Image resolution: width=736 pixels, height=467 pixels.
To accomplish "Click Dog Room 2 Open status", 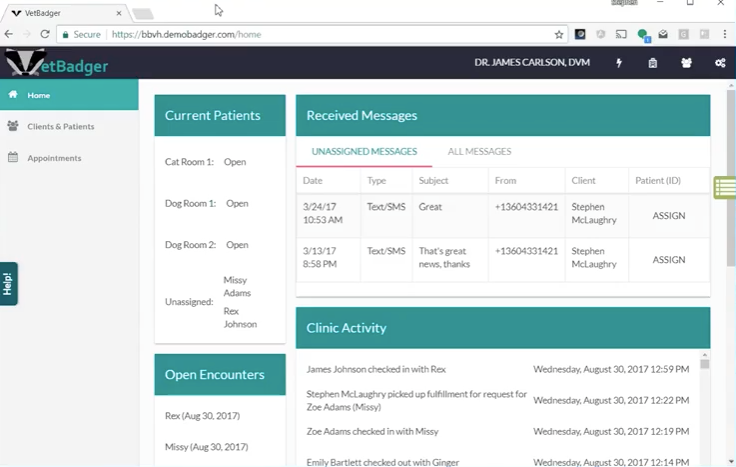I will 237,245.
